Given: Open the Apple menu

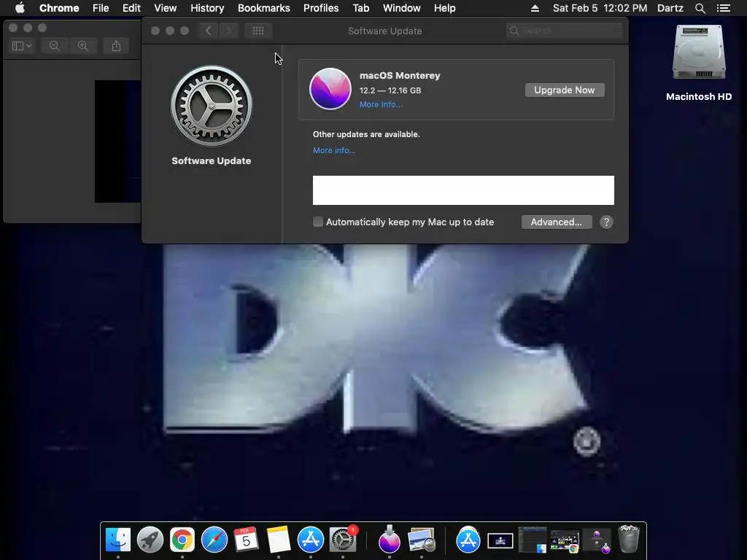Looking at the screenshot, I should [20, 8].
